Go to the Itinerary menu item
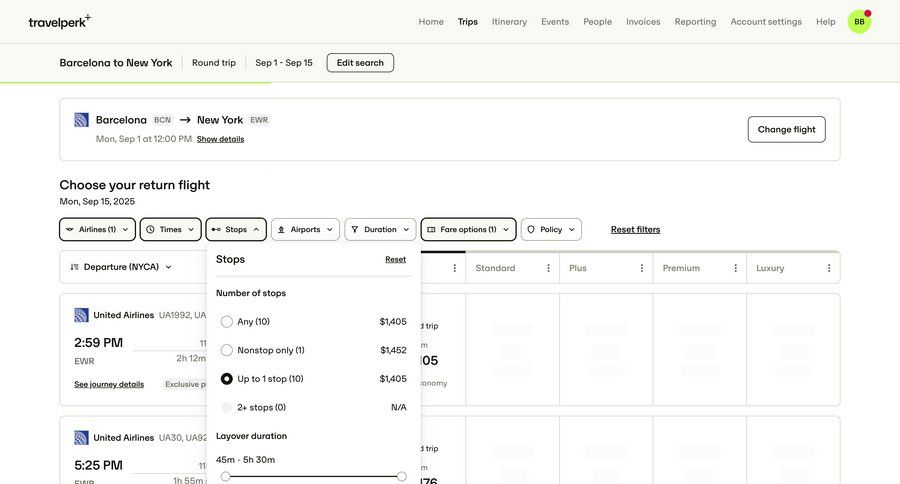Image resolution: width=900 pixels, height=484 pixels. point(509,21)
